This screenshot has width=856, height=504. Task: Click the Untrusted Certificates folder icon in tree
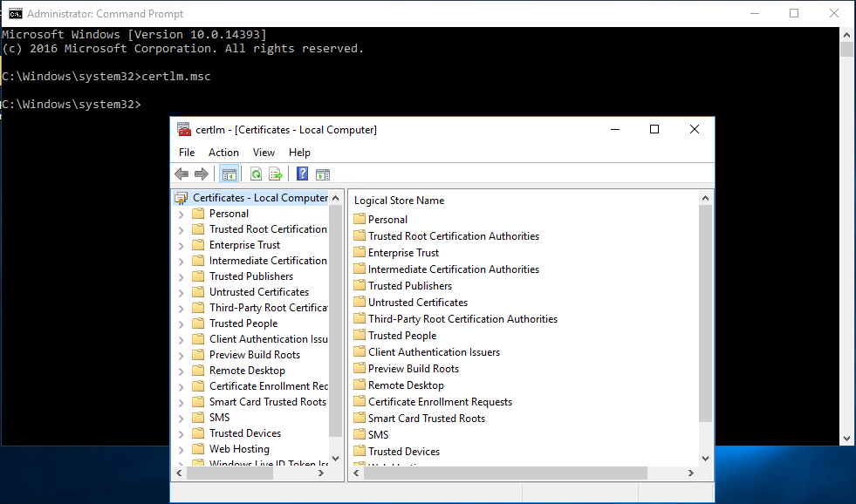198,292
